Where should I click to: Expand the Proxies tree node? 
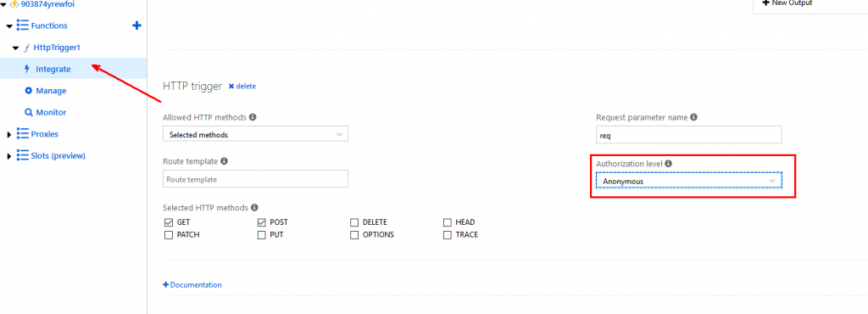pos(8,135)
